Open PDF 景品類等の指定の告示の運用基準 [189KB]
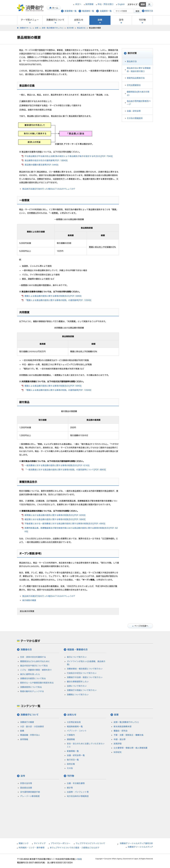Screen dimensions: 170x868 pyautogui.click(x=46, y=160)
